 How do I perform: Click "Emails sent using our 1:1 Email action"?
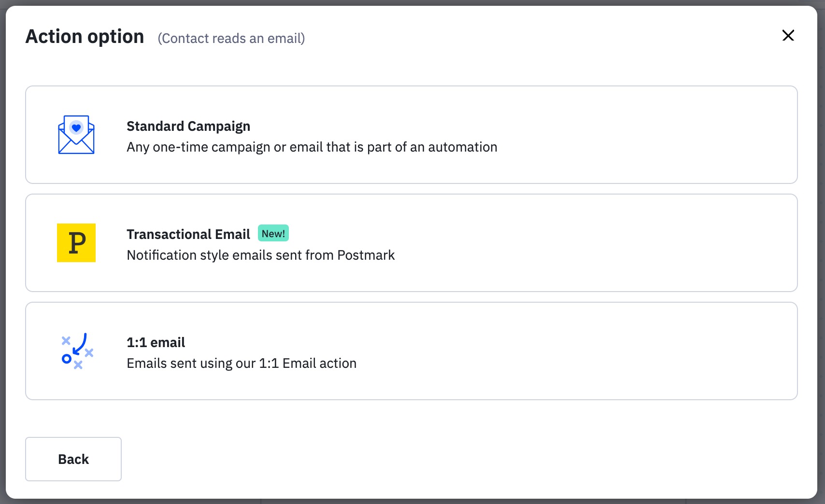click(242, 364)
